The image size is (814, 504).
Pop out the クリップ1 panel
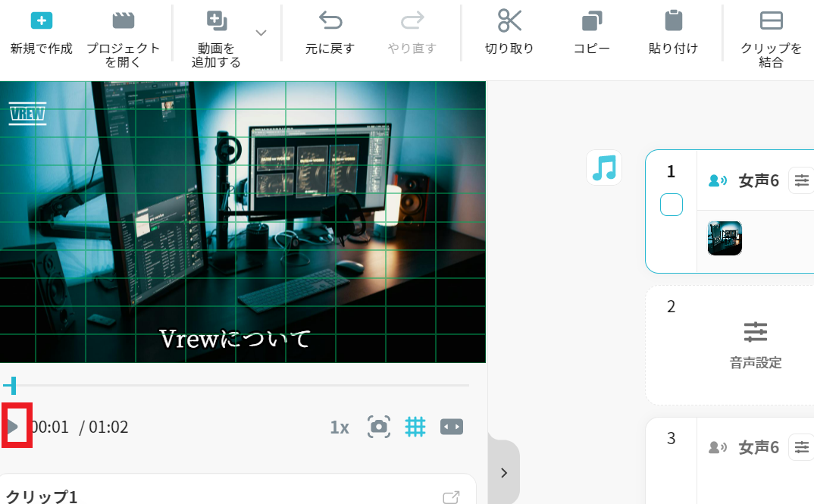[451, 497]
